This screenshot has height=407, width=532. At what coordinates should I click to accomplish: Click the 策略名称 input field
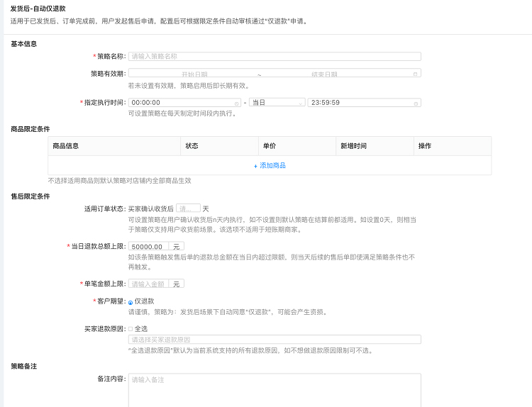click(x=275, y=56)
